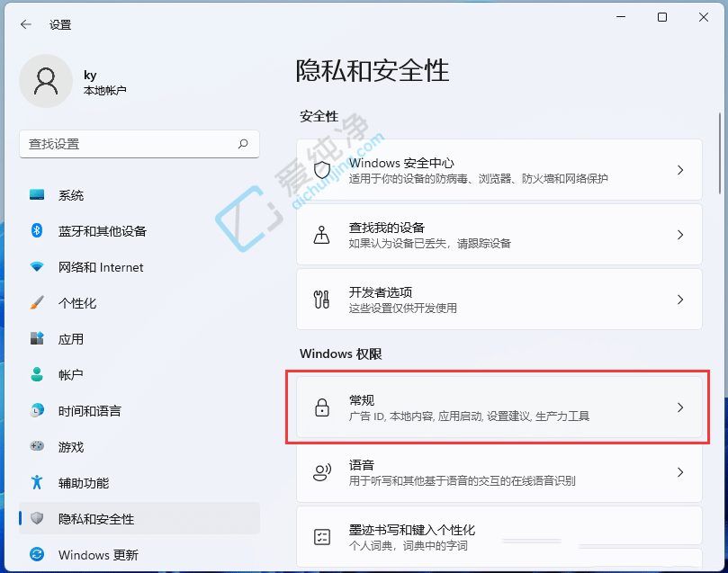Click the 常规 lock icon
The image size is (728, 573).
tap(322, 407)
